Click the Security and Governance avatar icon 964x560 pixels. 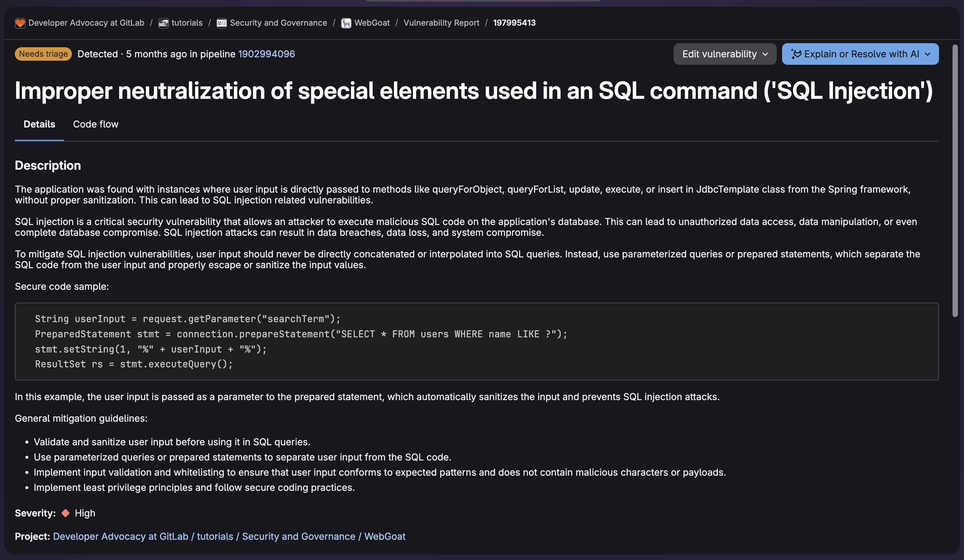(x=221, y=23)
